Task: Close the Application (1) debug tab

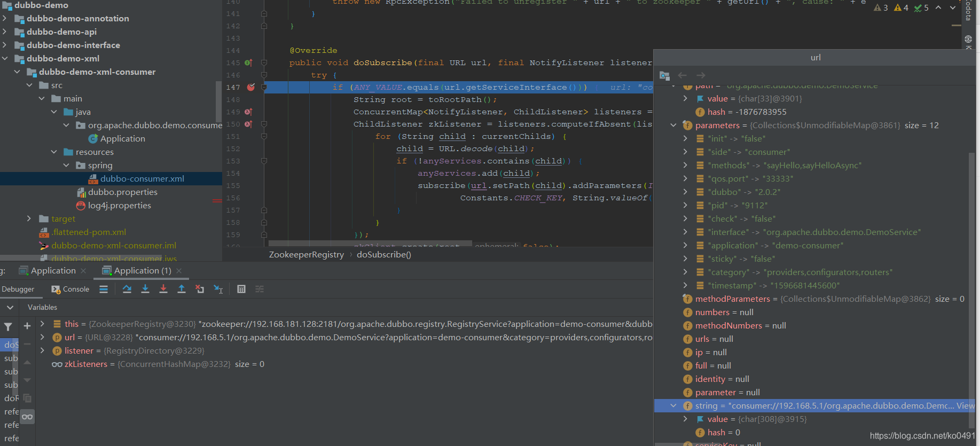Action: point(179,271)
